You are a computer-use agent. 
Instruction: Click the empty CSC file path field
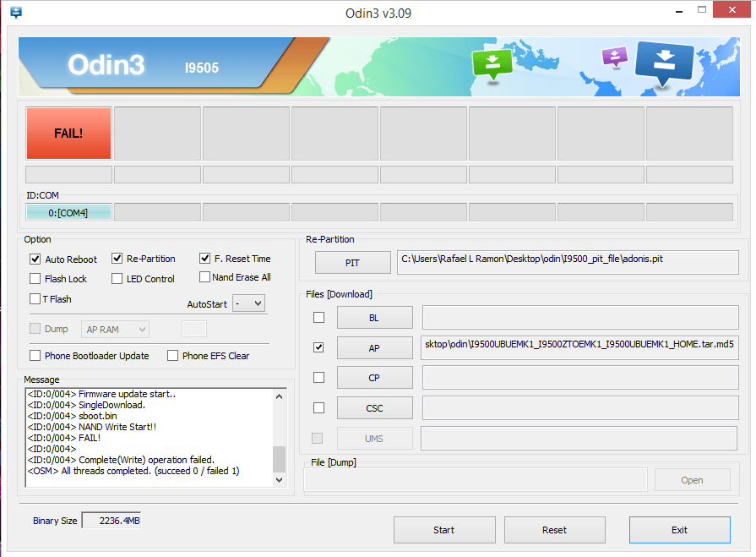[580, 408]
